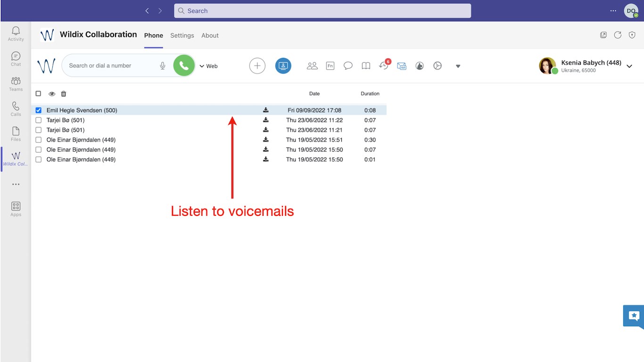Open Chat in the Teams sidebar
644x362 pixels.
(16, 59)
